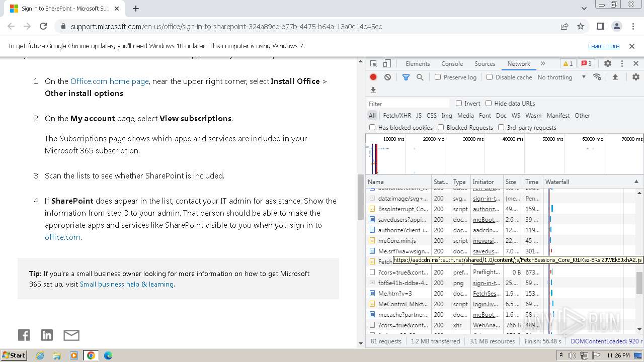This screenshot has height=362, width=644.
Task: Click the red issues count badge
Action: tap(586, 64)
